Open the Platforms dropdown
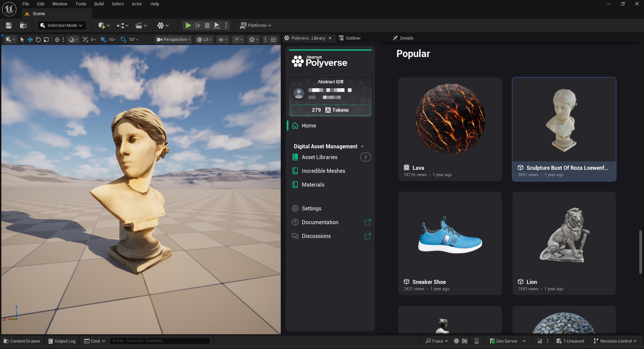Viewport: 644px width, 349px height. point(256,26)
